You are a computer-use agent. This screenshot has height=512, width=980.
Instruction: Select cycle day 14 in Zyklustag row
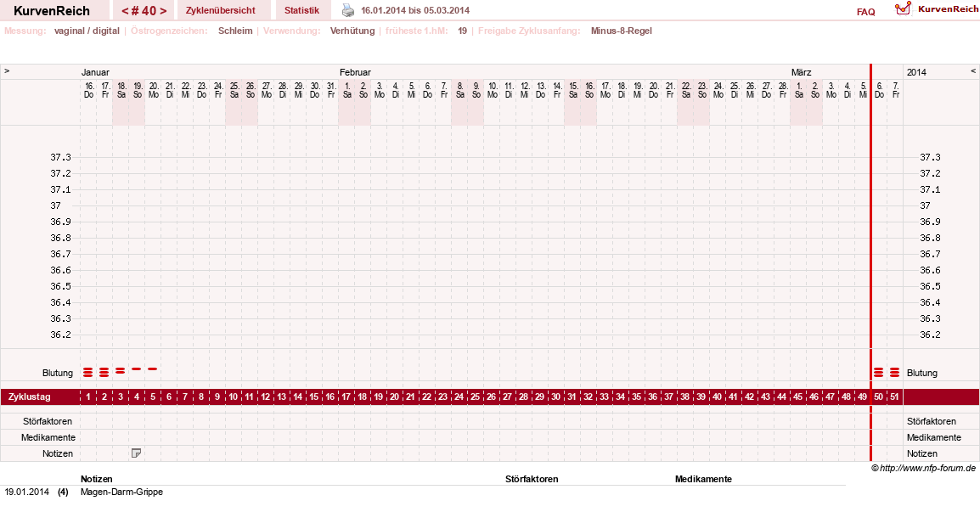298,397
